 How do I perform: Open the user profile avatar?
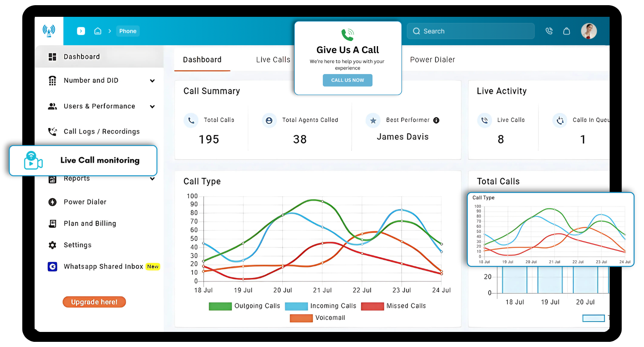(588, 31)
